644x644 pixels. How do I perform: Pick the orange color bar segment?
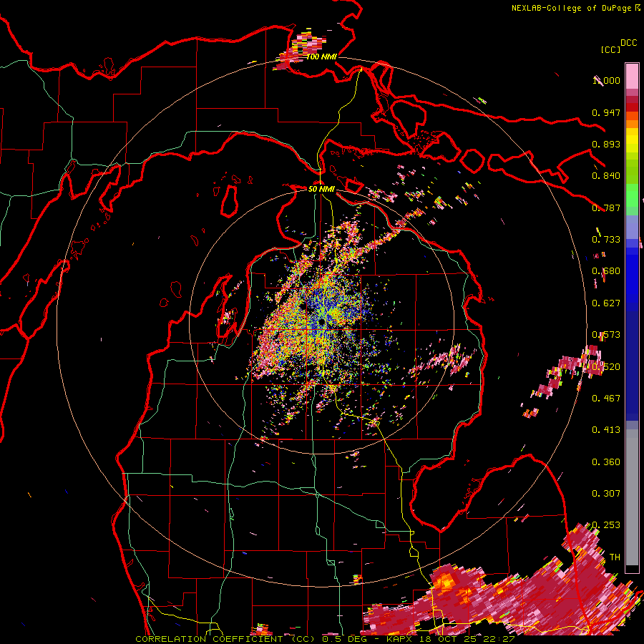point(632,124)
